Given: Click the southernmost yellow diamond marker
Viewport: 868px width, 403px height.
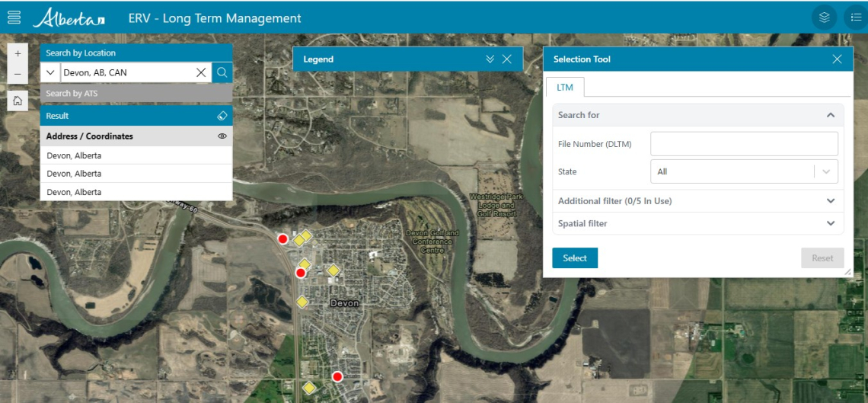Looking at the screenshot, I should (309, 388).
